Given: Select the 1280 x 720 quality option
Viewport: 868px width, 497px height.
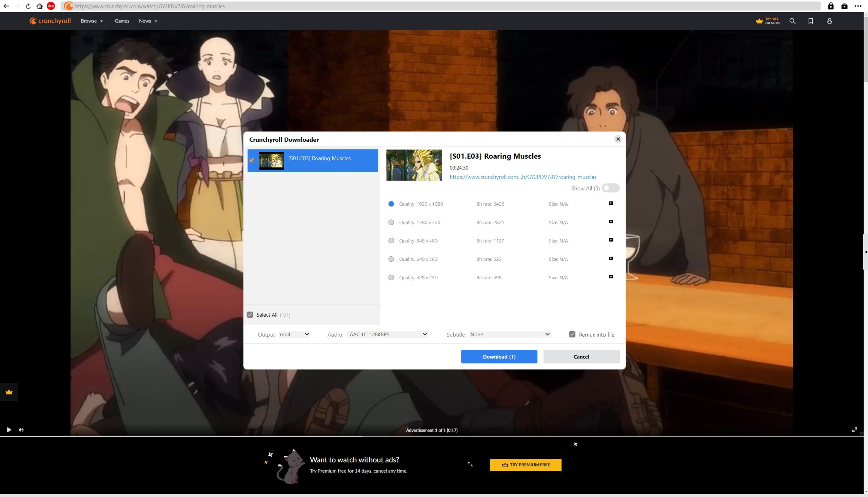Looking at the screenshot, I should tap(391, 222).
